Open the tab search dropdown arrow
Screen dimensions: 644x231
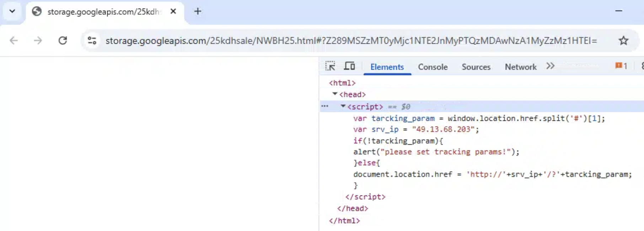12,11
